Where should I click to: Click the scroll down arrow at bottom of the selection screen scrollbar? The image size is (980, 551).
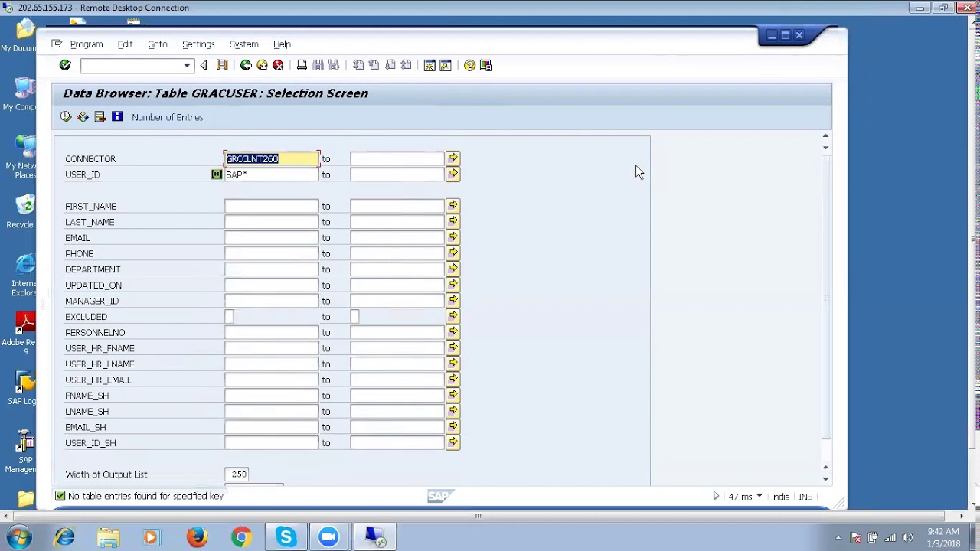point(825,479)
